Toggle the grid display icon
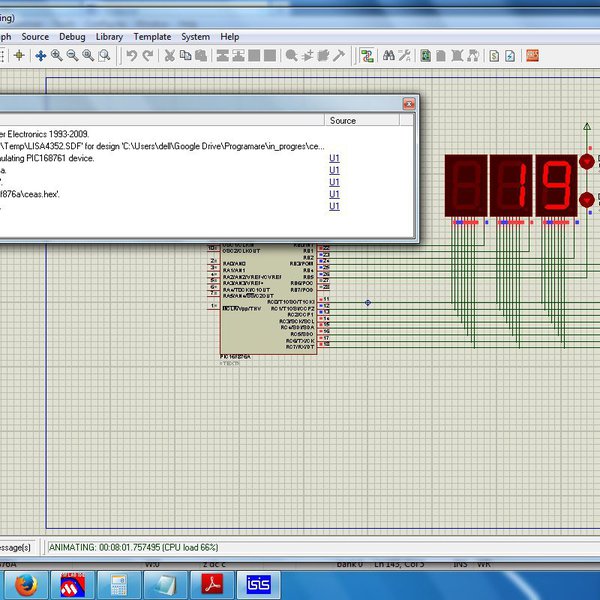600x600 pixels. (4, 55)
